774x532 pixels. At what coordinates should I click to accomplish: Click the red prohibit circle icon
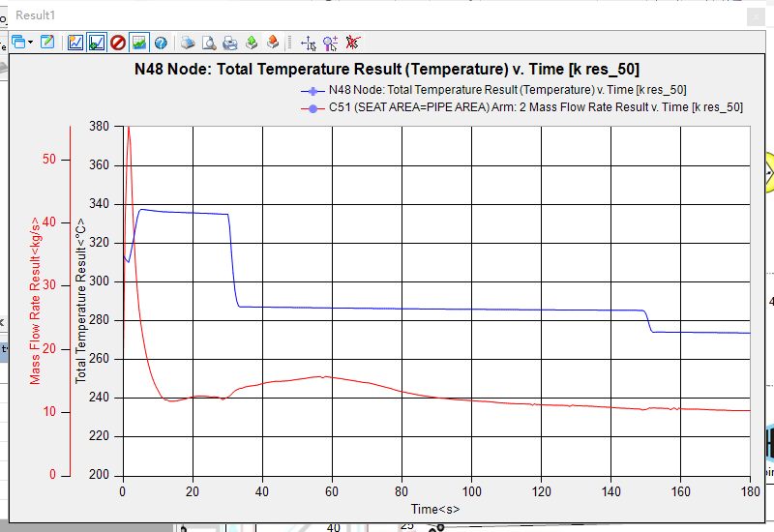tap(118, 43)
